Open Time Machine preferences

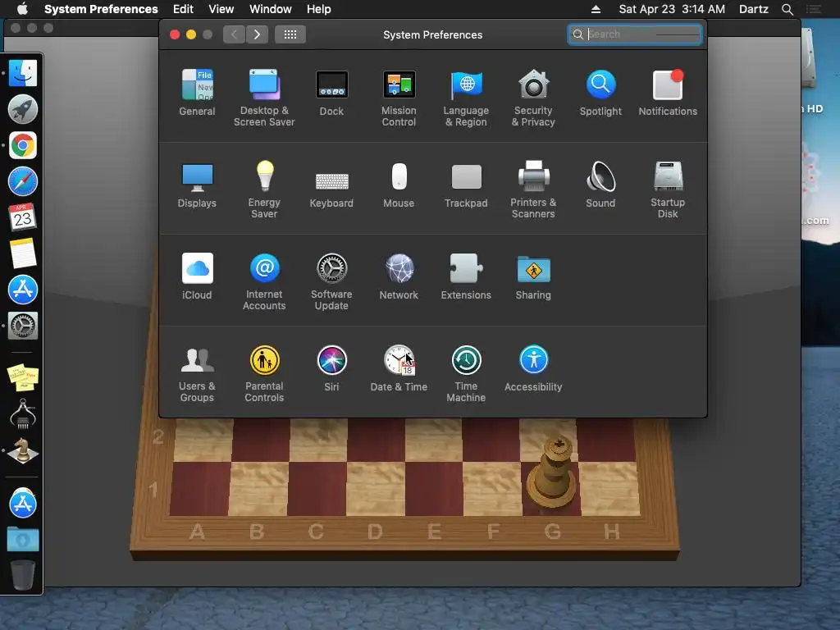466,374
